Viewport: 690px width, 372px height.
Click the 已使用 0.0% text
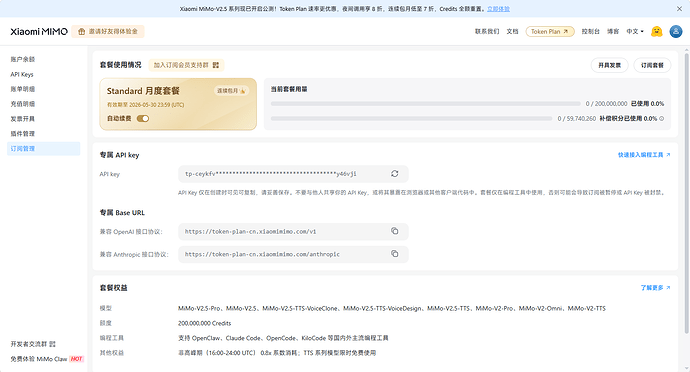(647, 104)
